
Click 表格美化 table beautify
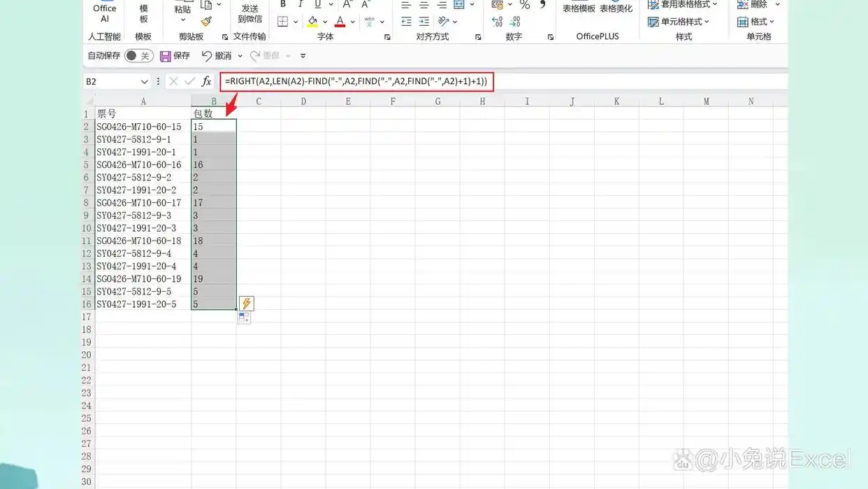(616, 8)
